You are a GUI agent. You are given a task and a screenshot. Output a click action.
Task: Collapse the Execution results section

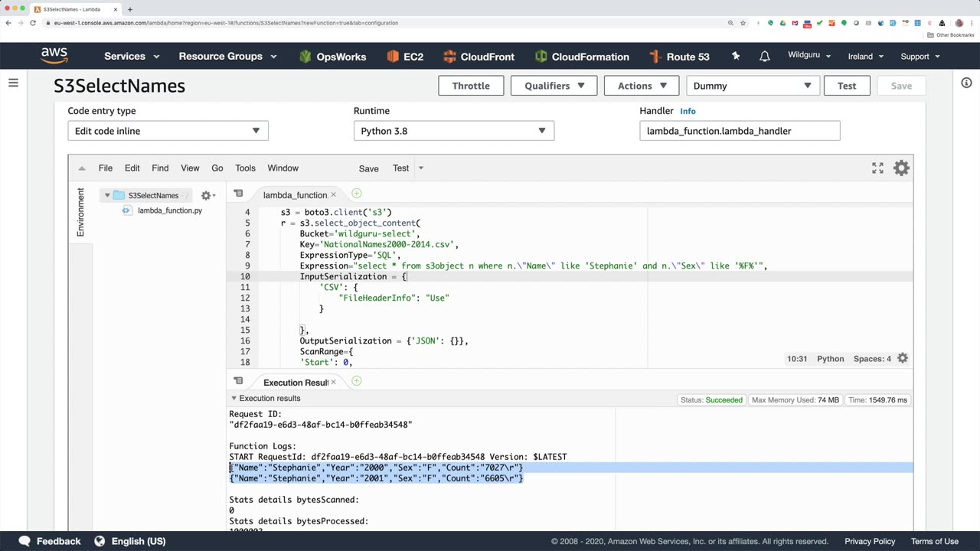[234, 399]
